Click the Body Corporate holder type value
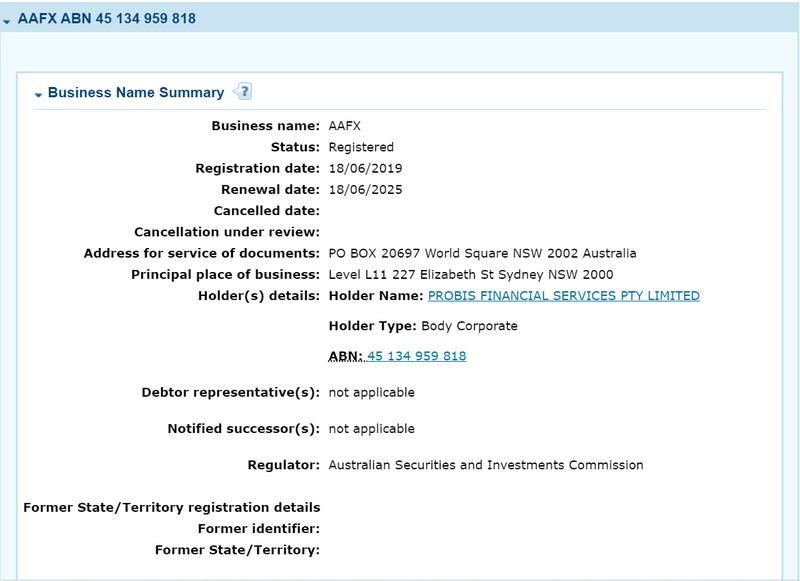Viewport: 800px width, 581px height. 468,326
